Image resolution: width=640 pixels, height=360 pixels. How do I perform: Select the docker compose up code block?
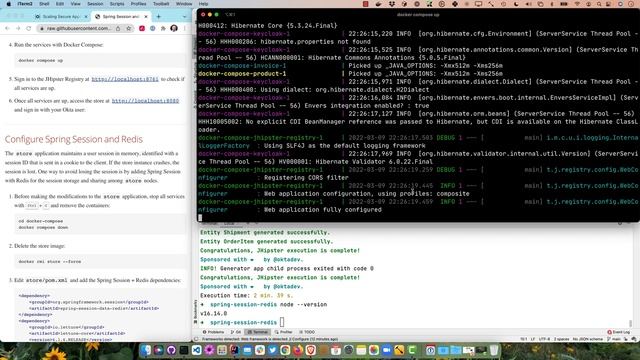pyautogui.click(x=100, y=60)
